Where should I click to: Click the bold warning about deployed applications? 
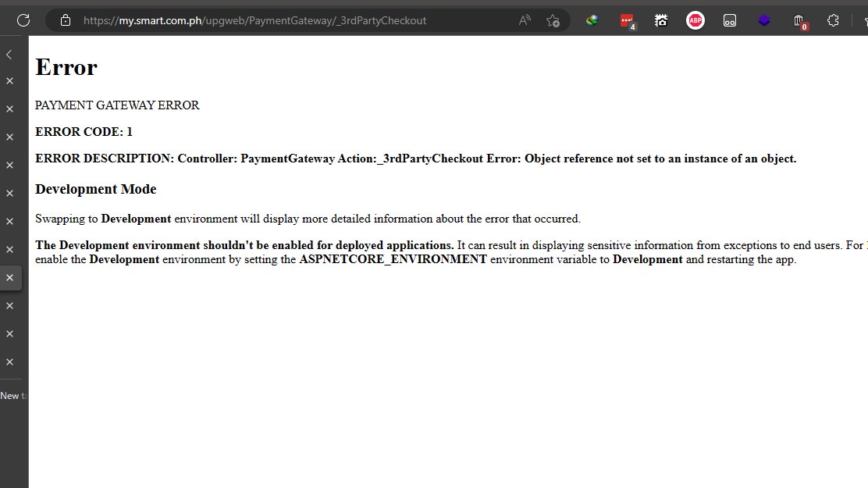coord(244,245)
